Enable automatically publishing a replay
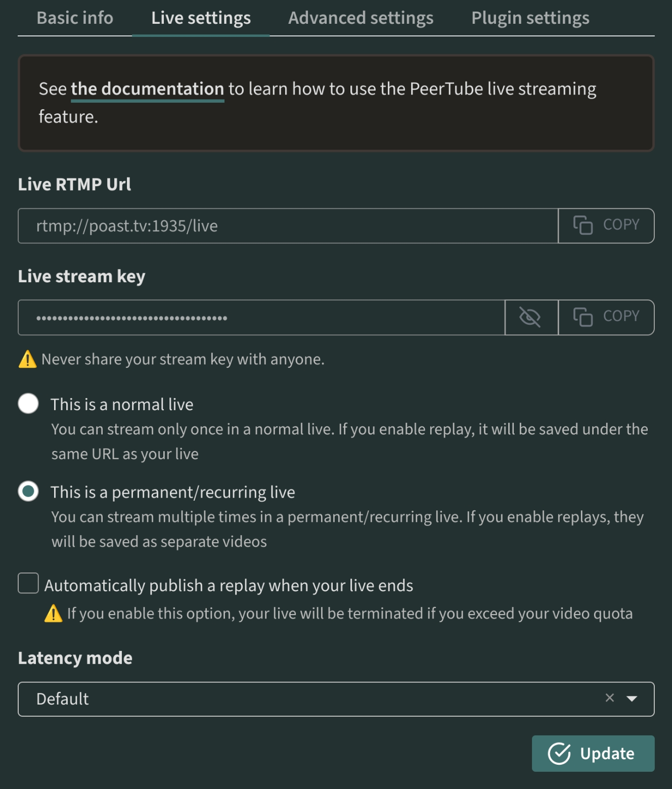This screenshot has height=789, width=672. pyautogui.click(x=28, y=583)
